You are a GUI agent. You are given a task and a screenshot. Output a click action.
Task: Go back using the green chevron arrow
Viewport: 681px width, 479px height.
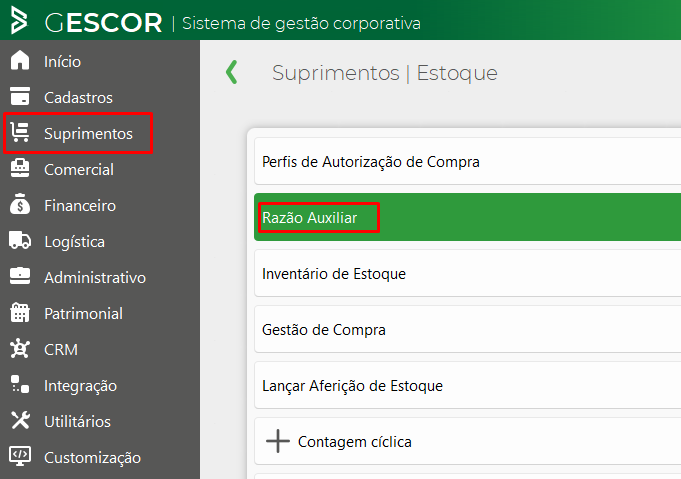point(232,72)
